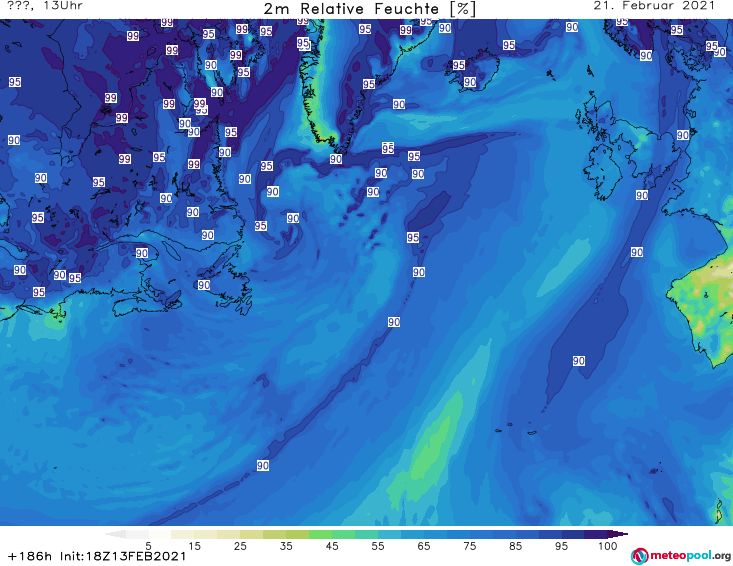This screenshot has width=733, height=566.
Task: Click the '2m Relative Feuchte [%]' title
Action: tap(370, 9)
